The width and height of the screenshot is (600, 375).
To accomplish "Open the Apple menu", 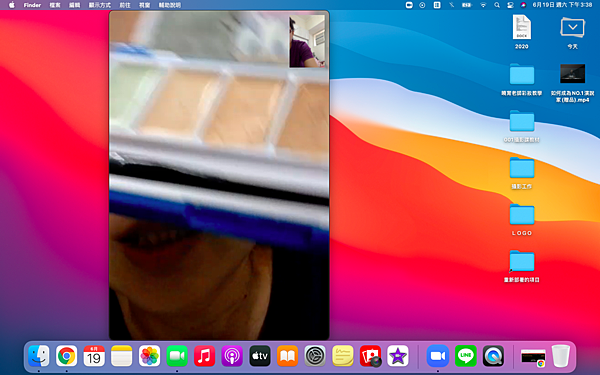I will click(x=11, y=5).
